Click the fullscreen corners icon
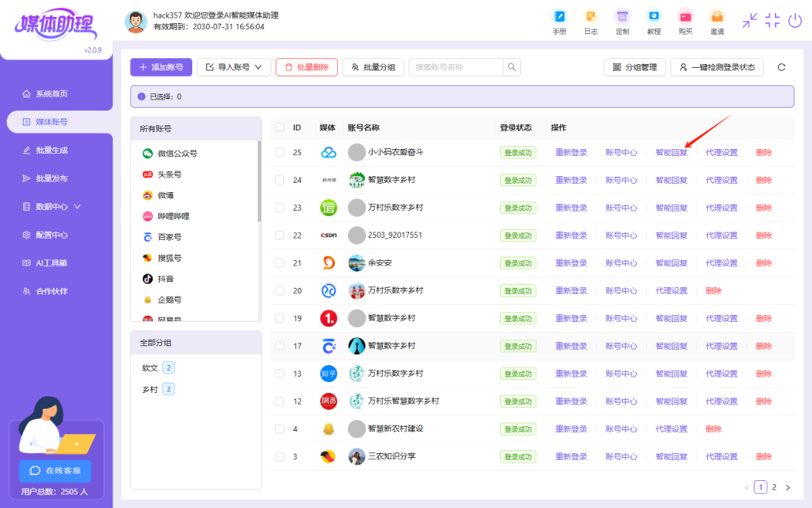The width and height of the screenshot is (812, 508). click(772, 20)
